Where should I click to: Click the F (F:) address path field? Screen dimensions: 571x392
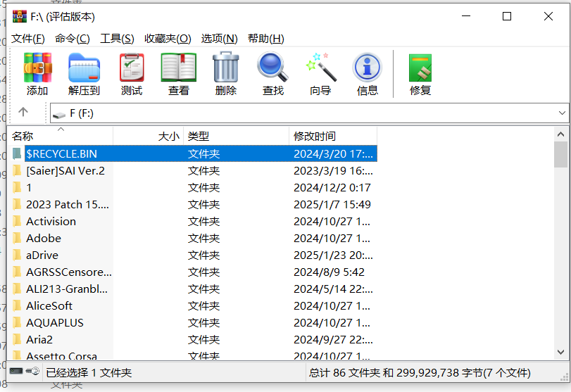309,113
